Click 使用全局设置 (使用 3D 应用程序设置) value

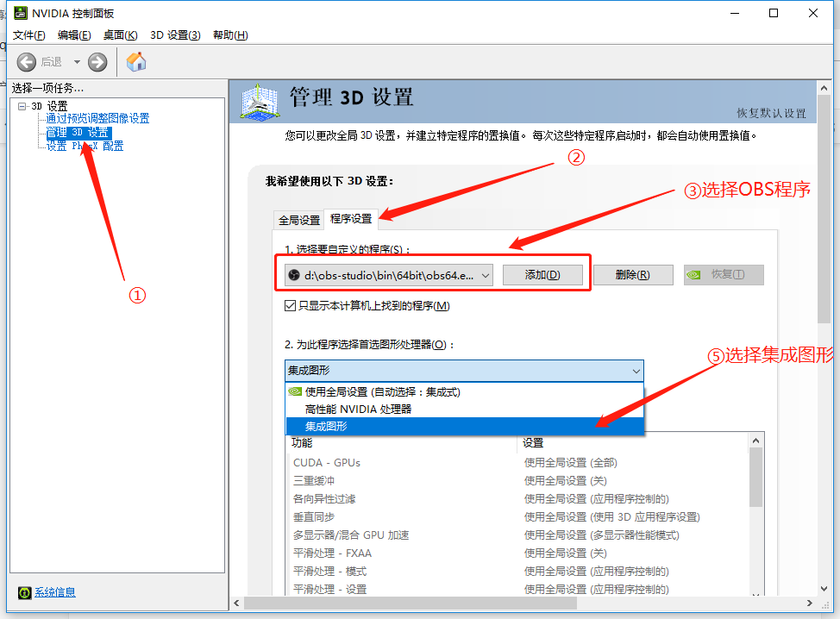coord(611,517)
